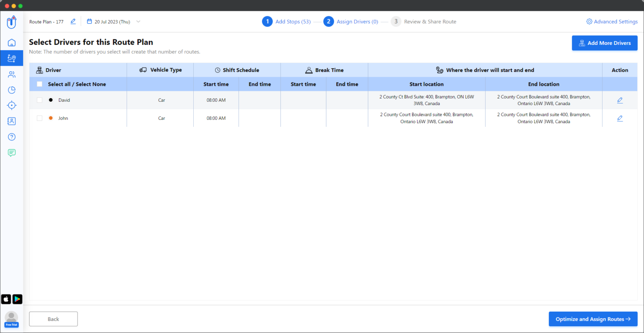This screenshot has width=644, height=333.
Task: Open the live tracking crosshair icon
Action: (x=12, y=106)
